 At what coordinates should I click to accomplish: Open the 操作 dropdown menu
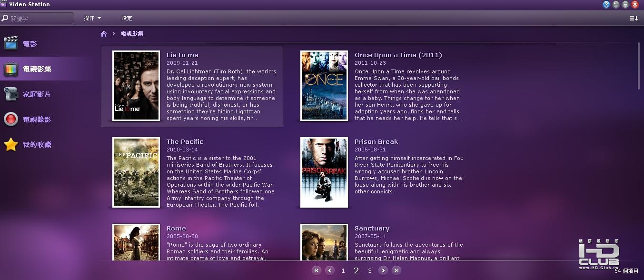92,18
